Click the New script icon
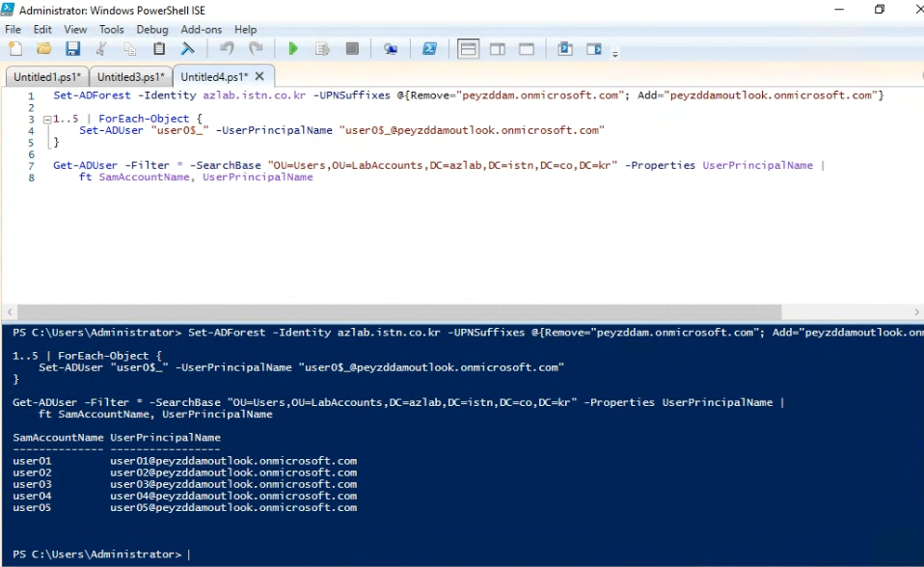Image resolution: width=924 pixels, height=567 pixels. pos(15,49)
